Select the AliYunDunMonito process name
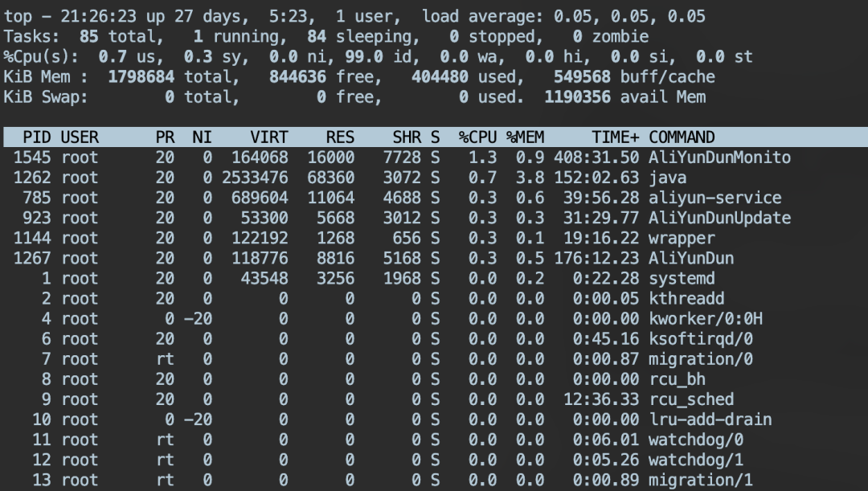868x491 pixels. [719, 158]
